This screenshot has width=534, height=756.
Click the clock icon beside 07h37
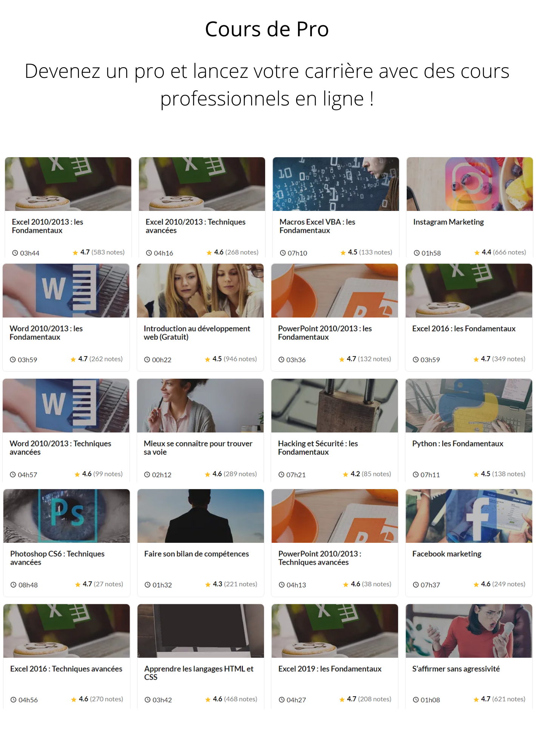(x=416, y=585)
